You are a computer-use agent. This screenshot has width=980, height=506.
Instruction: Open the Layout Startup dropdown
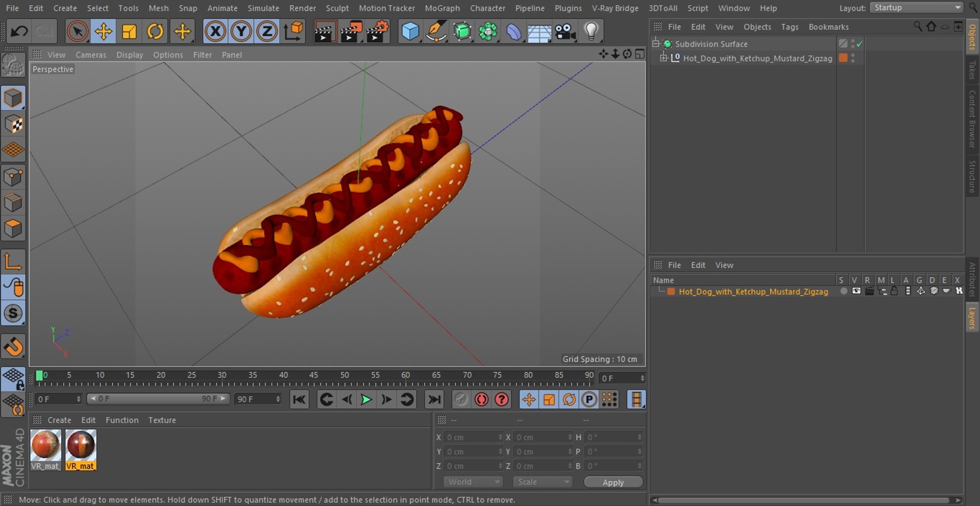916,8
